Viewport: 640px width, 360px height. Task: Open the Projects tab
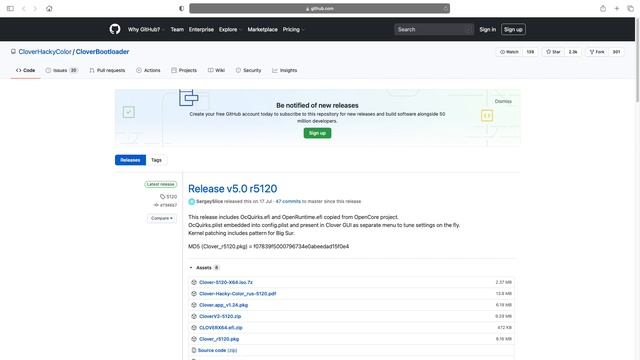coord(184,70)
